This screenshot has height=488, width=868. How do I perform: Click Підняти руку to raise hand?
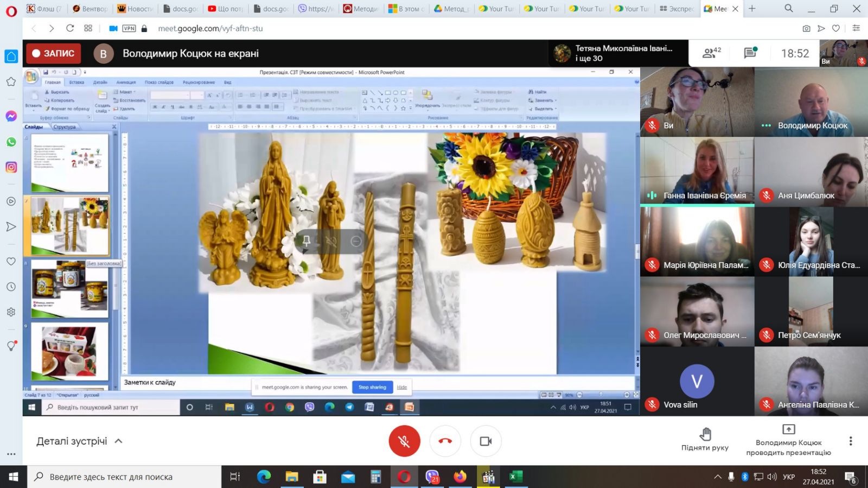point(705,440)
